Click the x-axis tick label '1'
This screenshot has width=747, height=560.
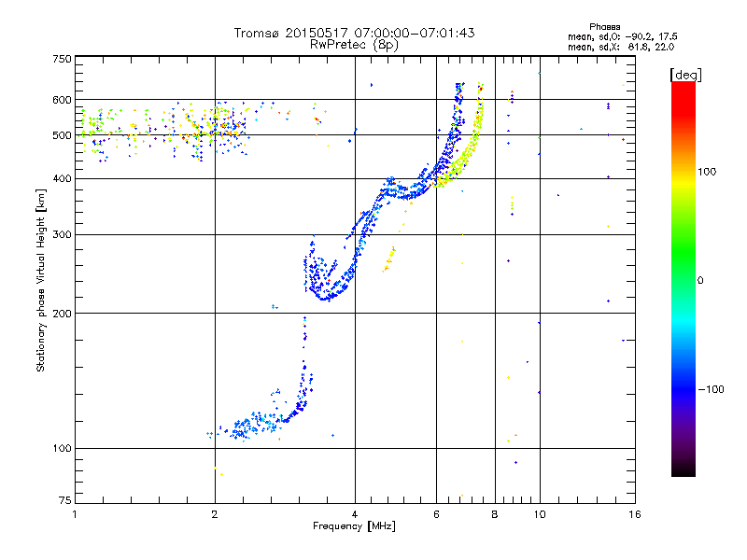(75, 514)
